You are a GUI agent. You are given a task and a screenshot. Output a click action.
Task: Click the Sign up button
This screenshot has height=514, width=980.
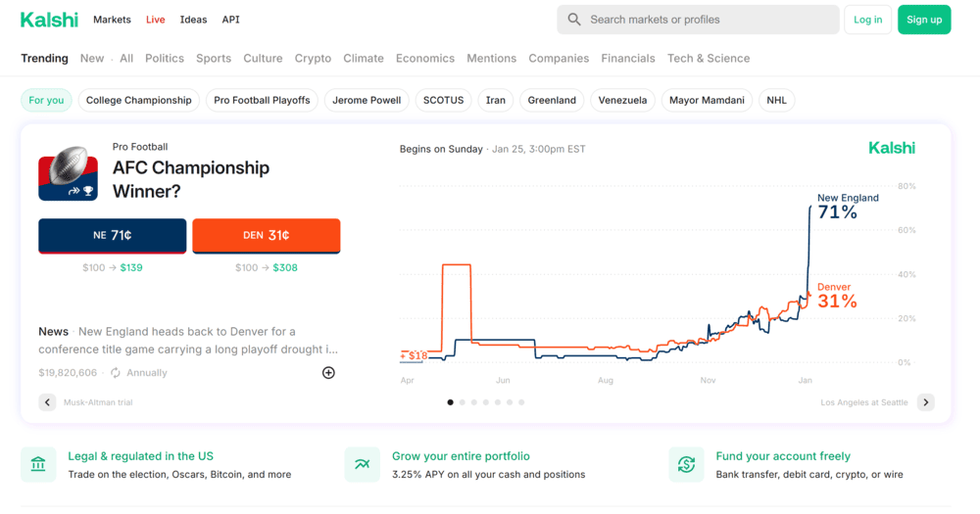tap(924, 20)
